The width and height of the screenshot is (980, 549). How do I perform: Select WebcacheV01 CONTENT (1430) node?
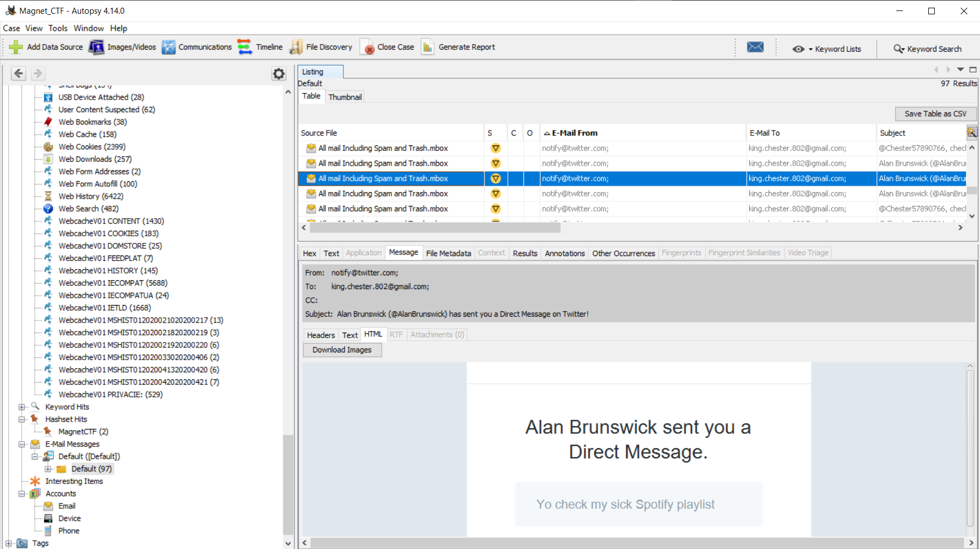click(111, 221)
